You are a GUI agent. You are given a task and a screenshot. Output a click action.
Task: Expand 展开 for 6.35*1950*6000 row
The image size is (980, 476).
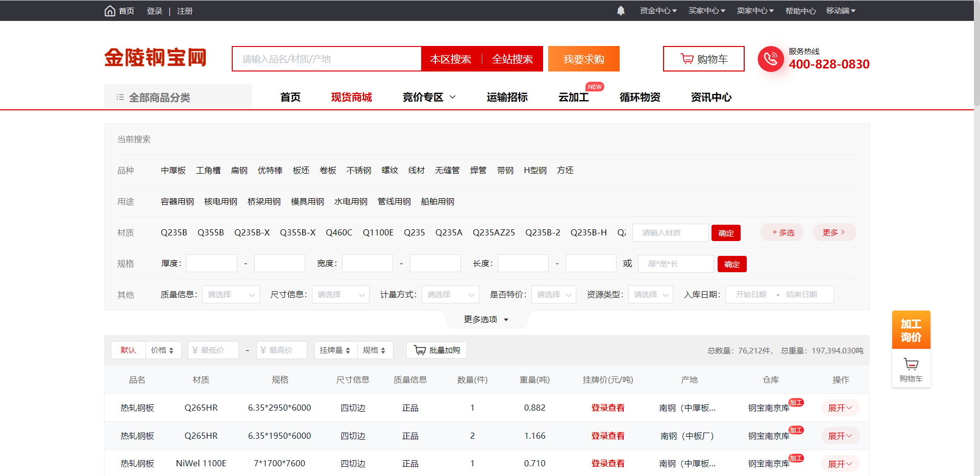pos(840,436)
